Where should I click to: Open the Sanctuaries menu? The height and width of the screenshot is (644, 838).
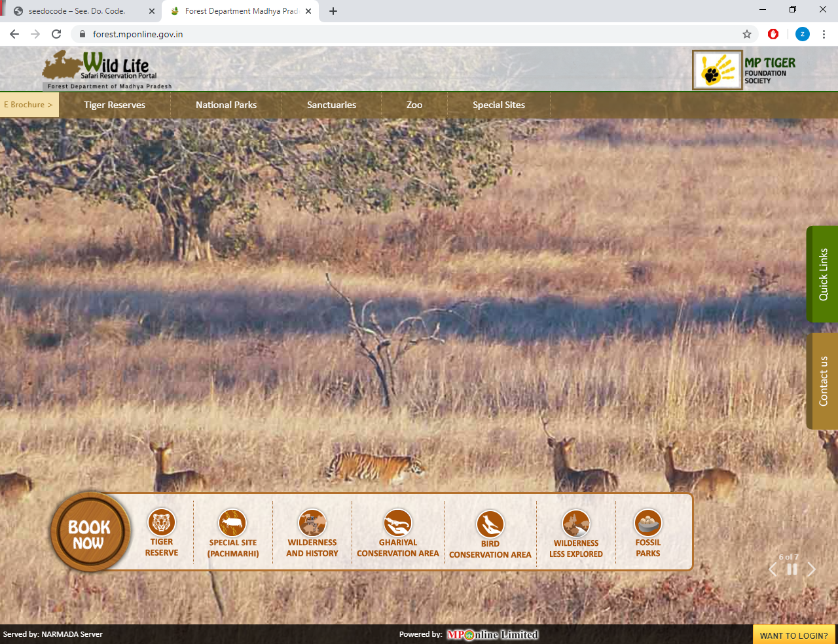pos(331,105)
